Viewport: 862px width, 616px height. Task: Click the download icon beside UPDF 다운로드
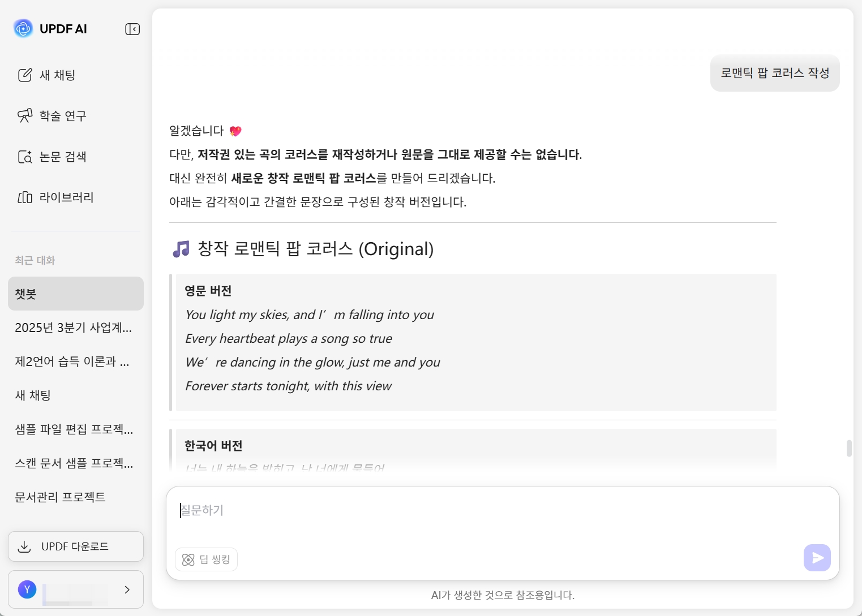click(24, 546)
